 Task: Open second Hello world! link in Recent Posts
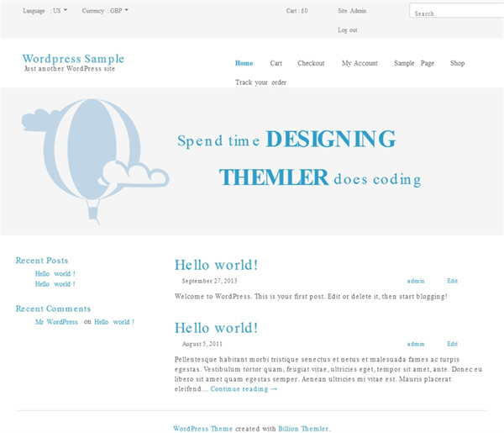[55, 284]
